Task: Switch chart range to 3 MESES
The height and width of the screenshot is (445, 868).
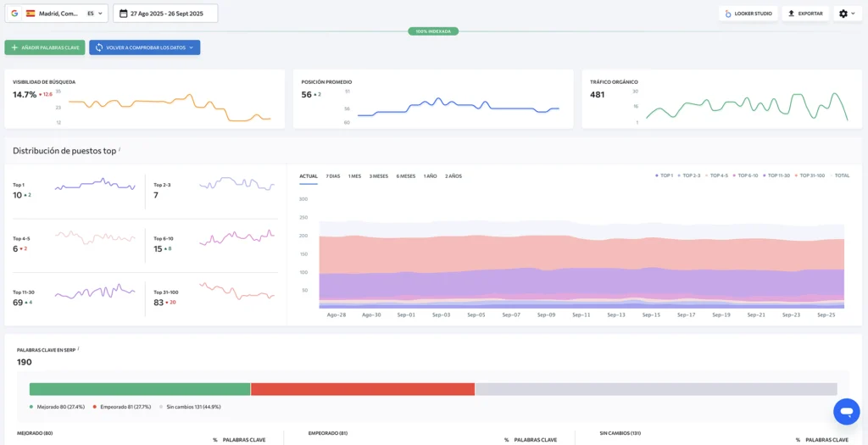Action: pos(378,176)
